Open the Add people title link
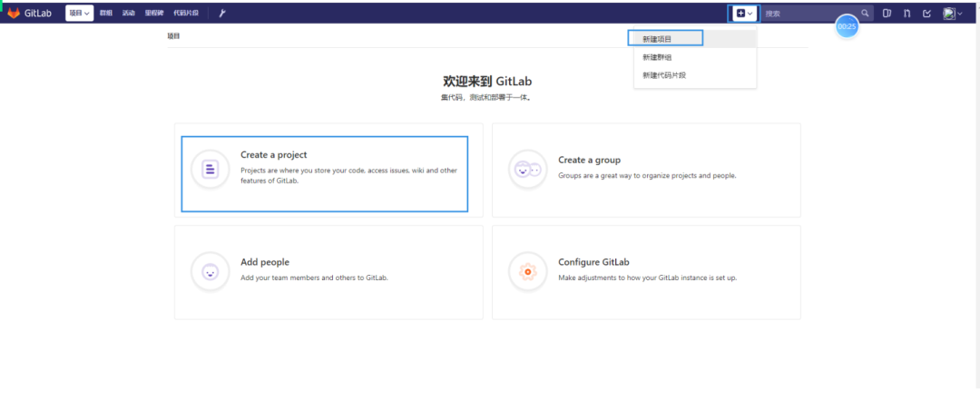Image resolution: width=980 pixels, height=400 pixels. [x=265, y=262]
